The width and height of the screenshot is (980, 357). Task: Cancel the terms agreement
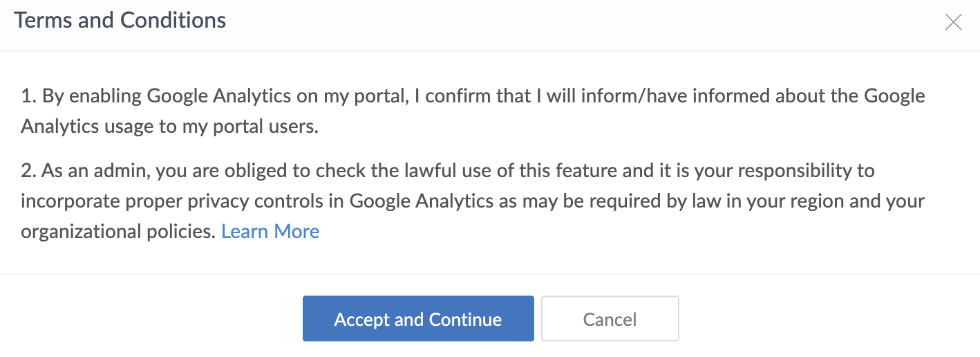(610, 319)
